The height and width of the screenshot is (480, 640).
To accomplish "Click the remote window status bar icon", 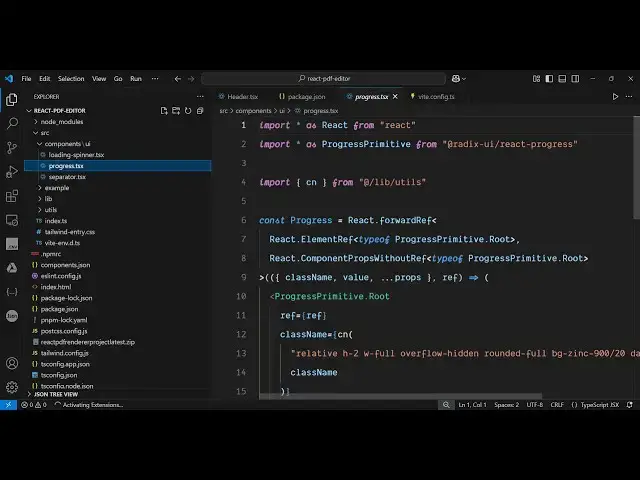I will 8,405.
